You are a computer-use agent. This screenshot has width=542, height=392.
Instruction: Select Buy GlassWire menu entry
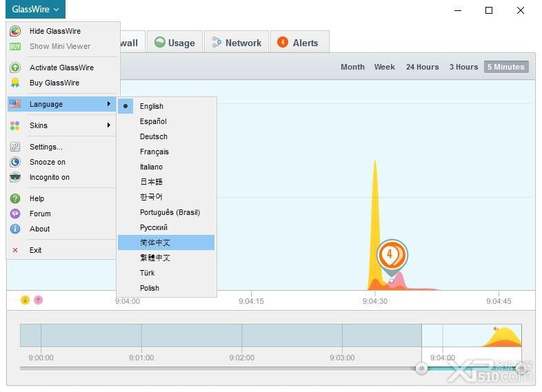click(x=61, y=83)
